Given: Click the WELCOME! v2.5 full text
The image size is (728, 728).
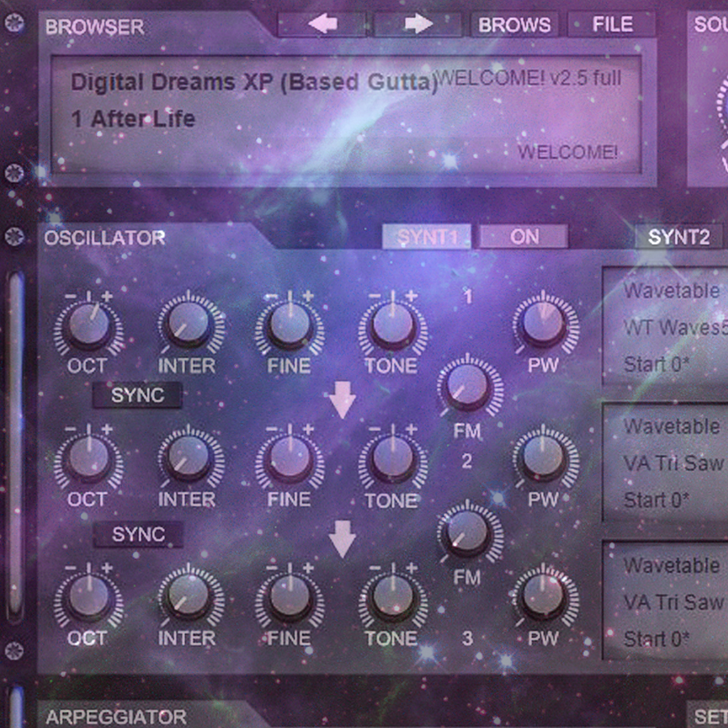Looking at the screenshot, I should [x=529, y=78].
